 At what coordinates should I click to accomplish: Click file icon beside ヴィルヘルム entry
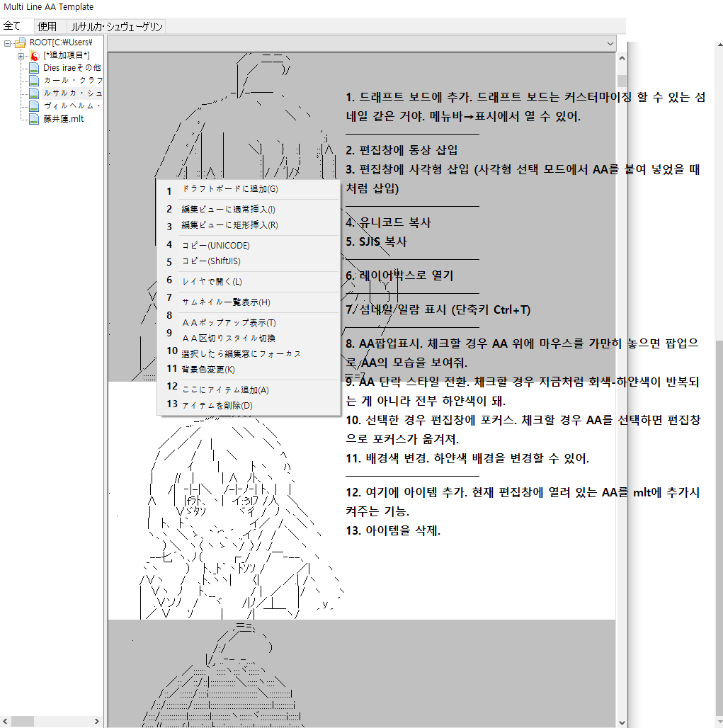tap(34, 106)
